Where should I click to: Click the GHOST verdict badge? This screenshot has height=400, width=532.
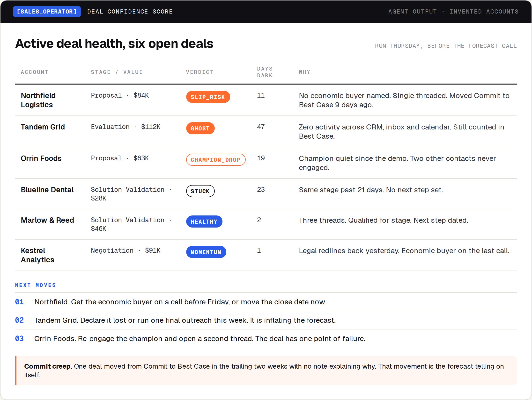[x=200, y=128]
